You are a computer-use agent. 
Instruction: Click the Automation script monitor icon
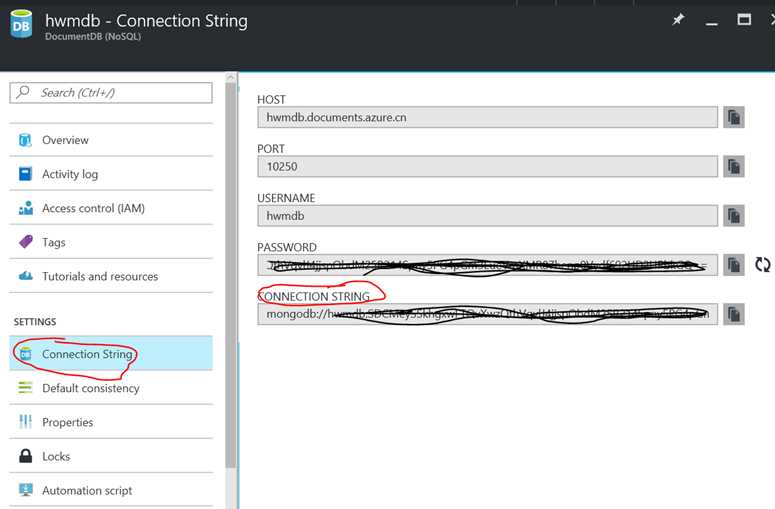[x=25, y=490]
